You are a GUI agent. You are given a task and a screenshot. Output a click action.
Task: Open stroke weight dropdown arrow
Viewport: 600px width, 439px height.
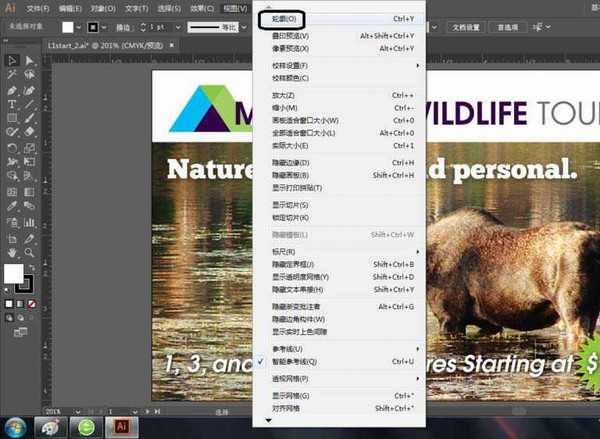click(x=178, y=27)
